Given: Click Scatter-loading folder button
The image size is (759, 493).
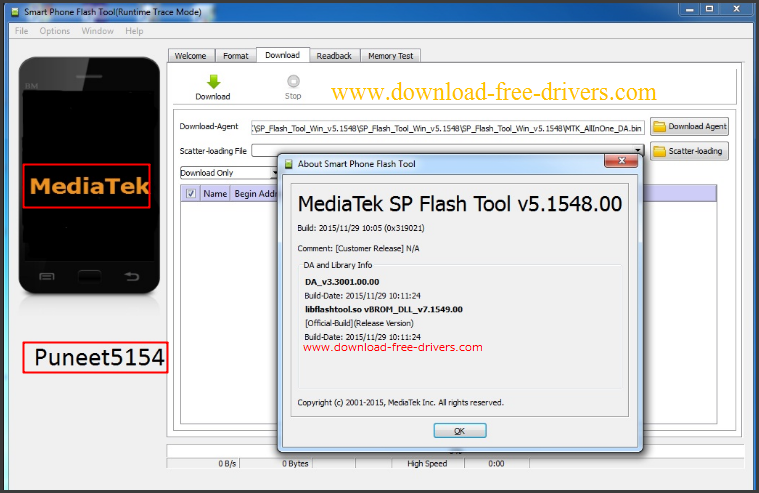Looking at the screenshot, I should click(689, 151).
